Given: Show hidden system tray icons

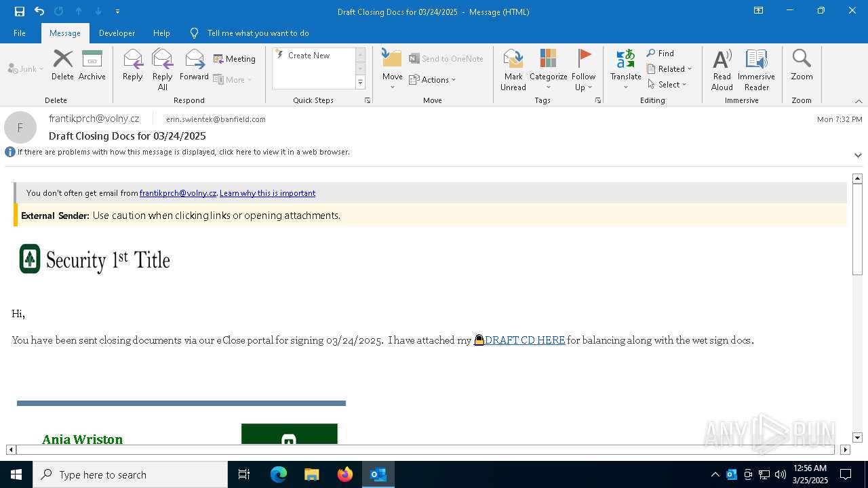Looking at the screenshot, I should [x=715, y=474].
